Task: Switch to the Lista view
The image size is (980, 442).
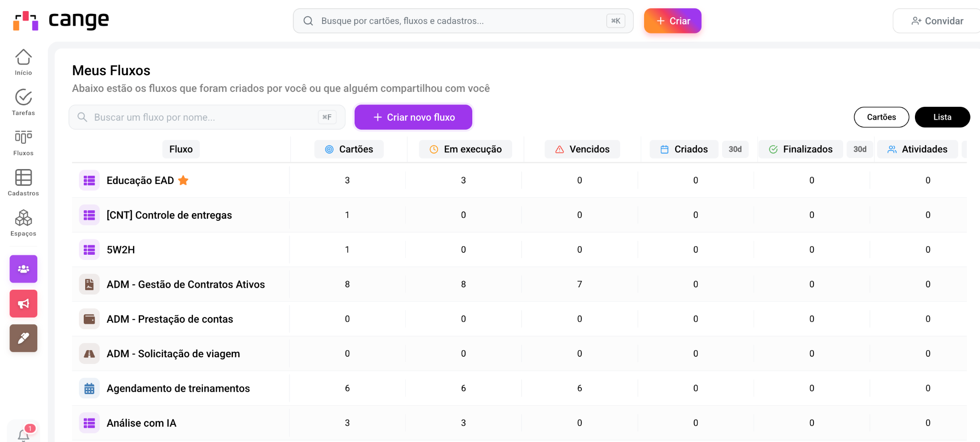Action: coord(942,117)
